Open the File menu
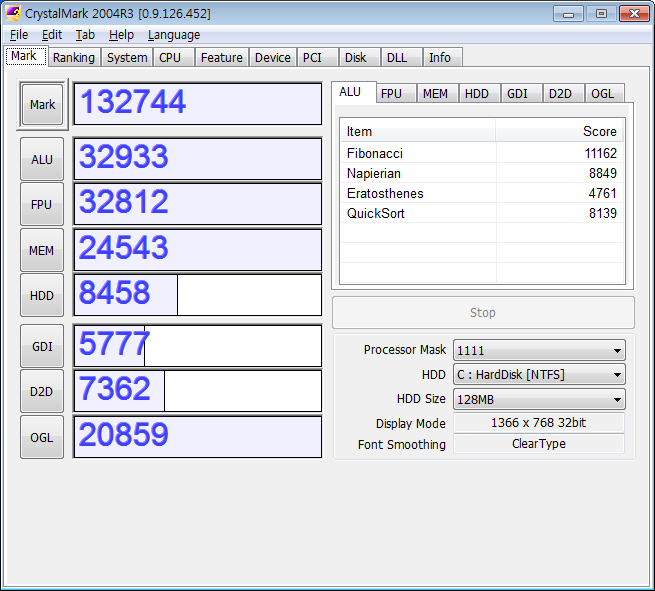This screenshot has height=591, width=655. click(x=19, y=35)
